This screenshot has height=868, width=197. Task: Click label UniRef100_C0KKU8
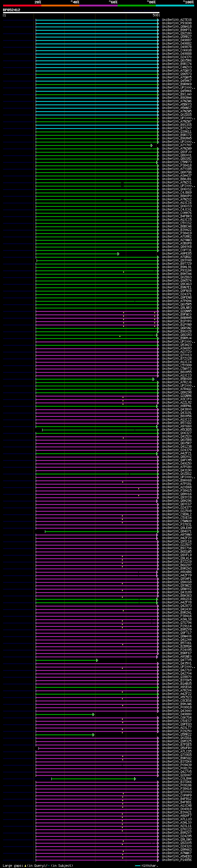pyautogui.click(x=176, y=50)
